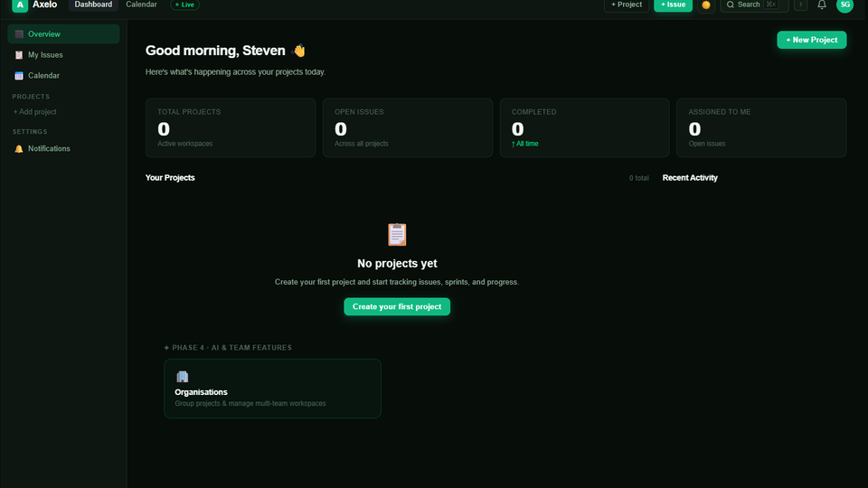This screenshot has width=868, height=488.
Task: Click the Live status indicator
Action: tap(184, 5)
